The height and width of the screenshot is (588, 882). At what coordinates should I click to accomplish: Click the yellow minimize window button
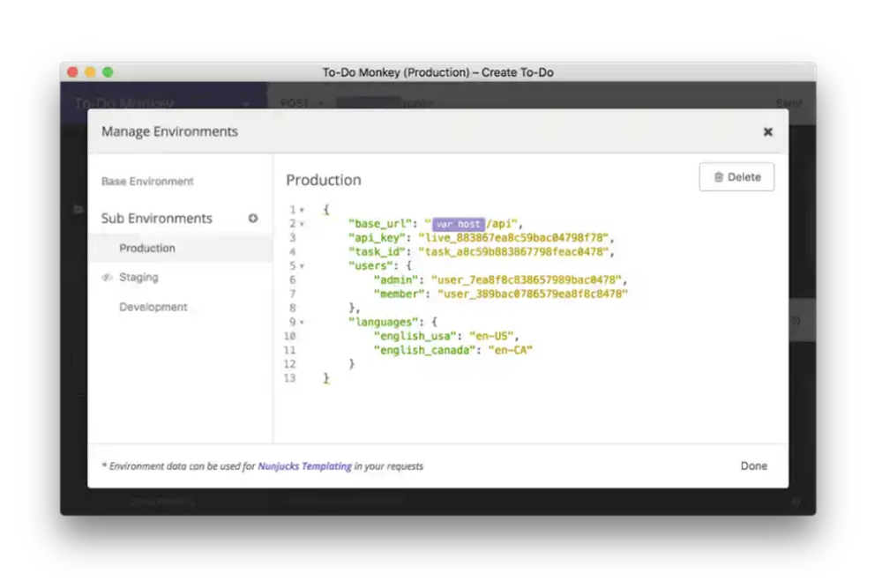tap(90, 72)
